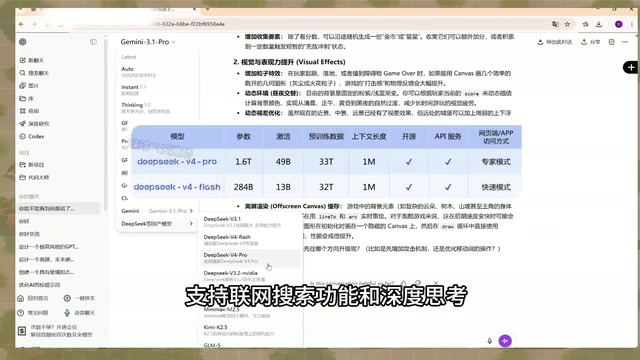The width and height of the screenshot is (640, 360).
Task: Click the voice chat microphone icon in sidebar
Action: (67, 312)
